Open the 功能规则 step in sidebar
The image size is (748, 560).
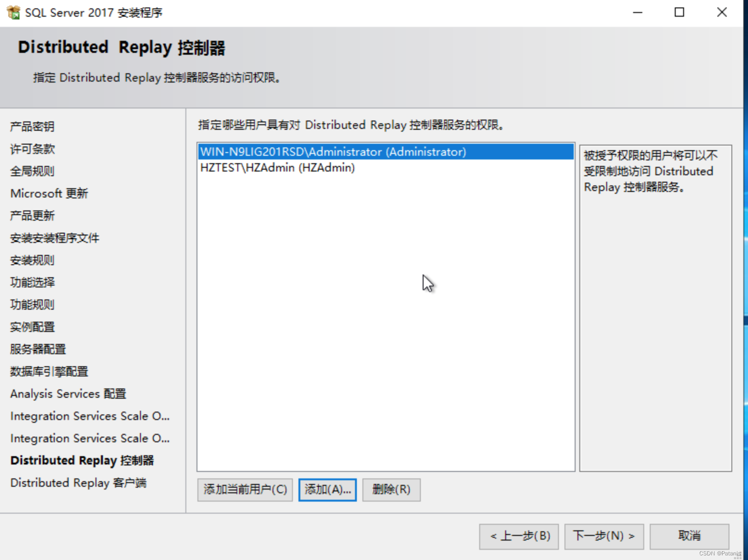[32, 305]
